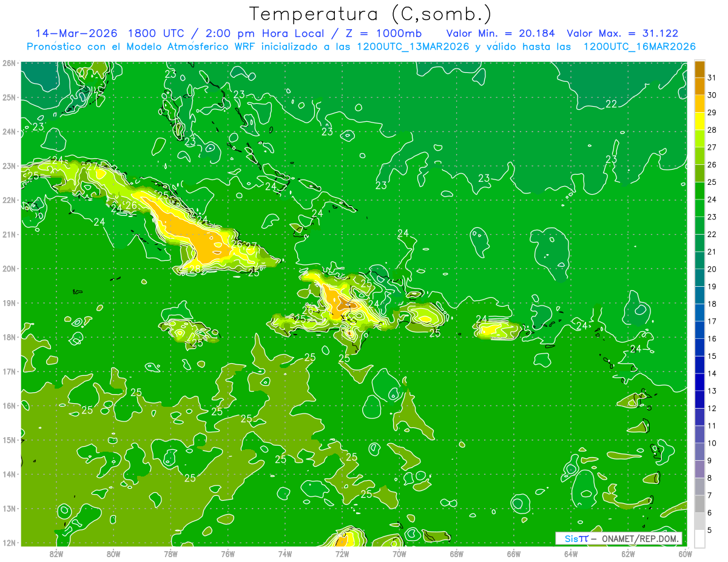Screen dimensions: 728x562
Task: Click the 20N latitude axis label
Action: (9, 269)
